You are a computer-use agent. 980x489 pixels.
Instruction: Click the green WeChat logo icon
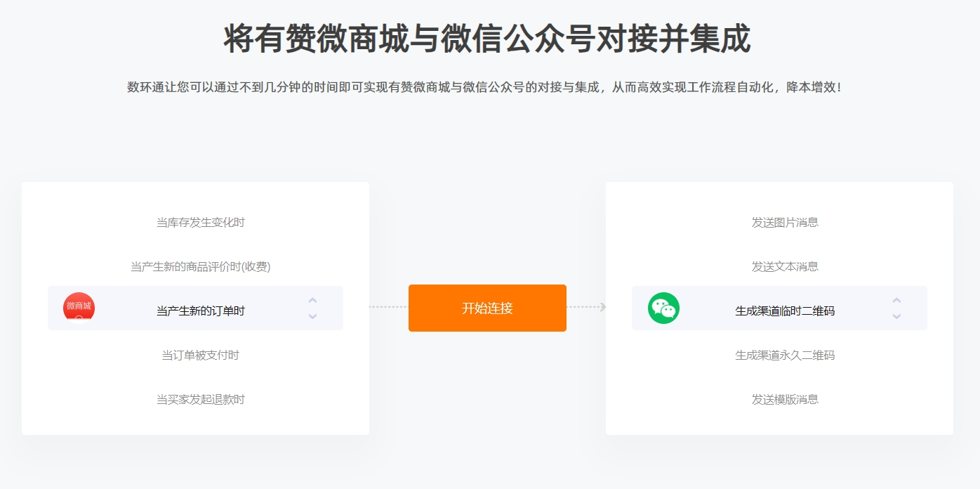click(x=663, y=308)
